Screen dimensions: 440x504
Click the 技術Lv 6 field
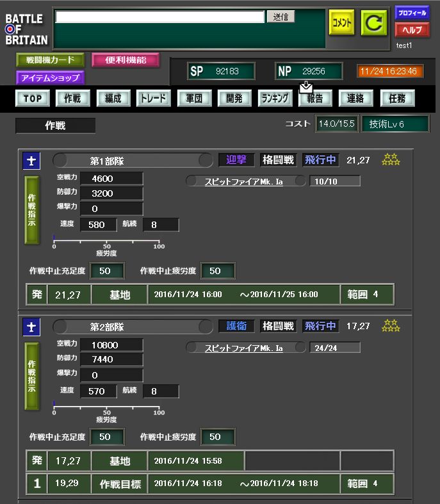pos(395,124)
